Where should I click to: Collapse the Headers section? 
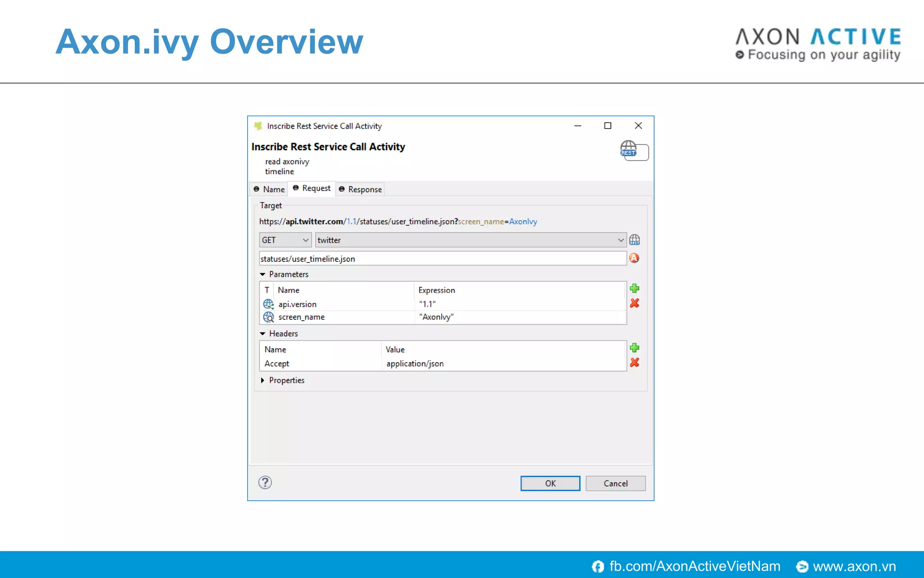coord(263,334)
